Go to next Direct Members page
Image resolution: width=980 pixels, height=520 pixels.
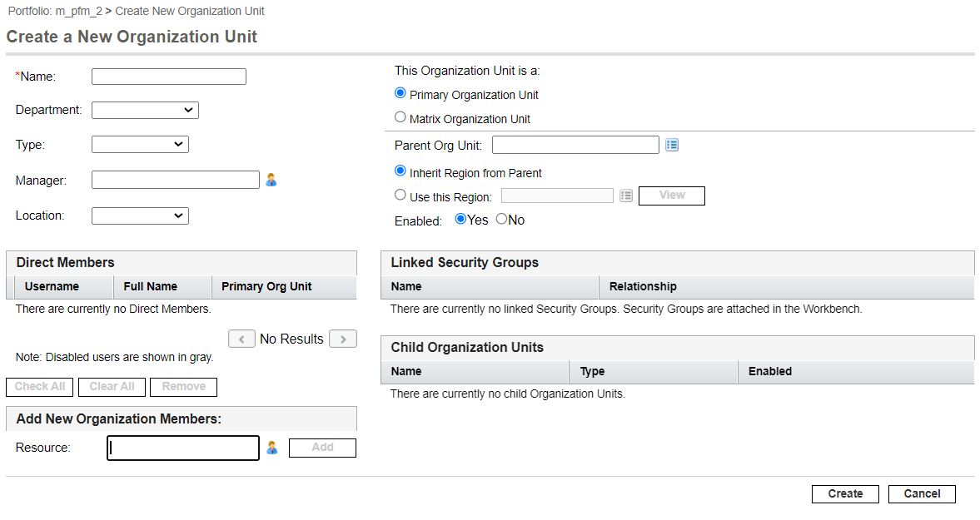pyautogui.click(x=343, y=339)
